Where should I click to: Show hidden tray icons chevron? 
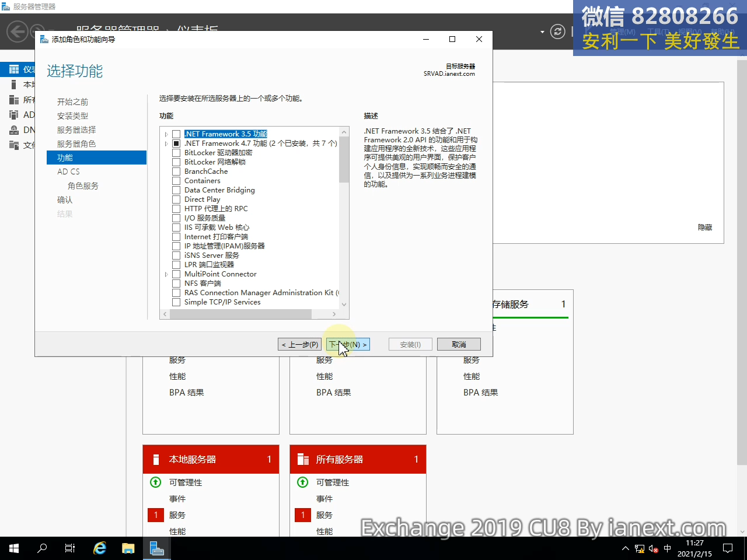[626, 549]
